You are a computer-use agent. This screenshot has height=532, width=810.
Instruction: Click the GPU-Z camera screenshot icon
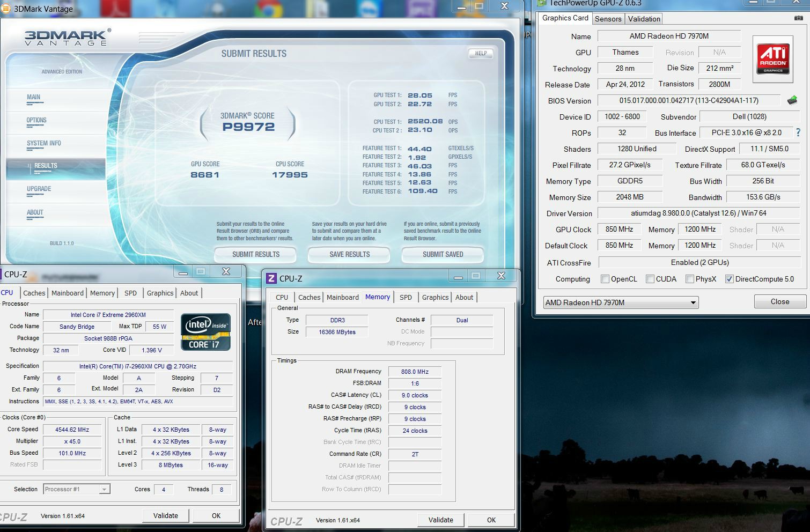[799, 18]
